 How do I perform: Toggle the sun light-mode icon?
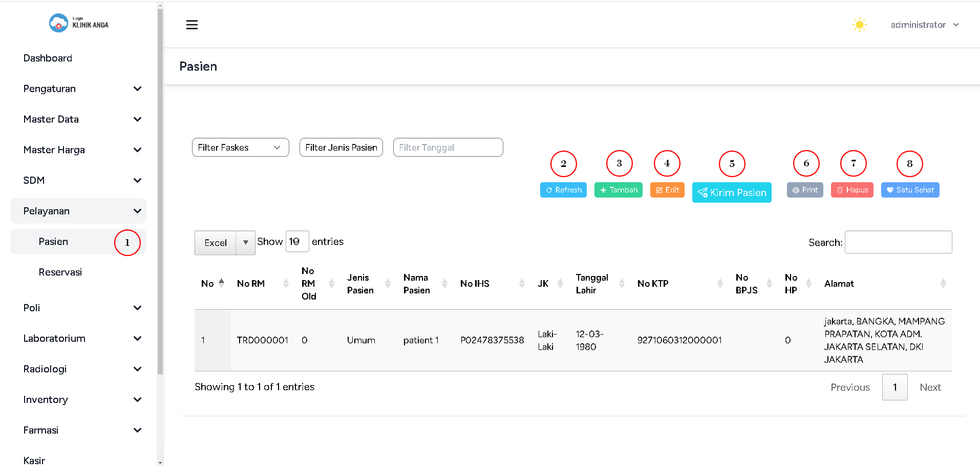859,25
